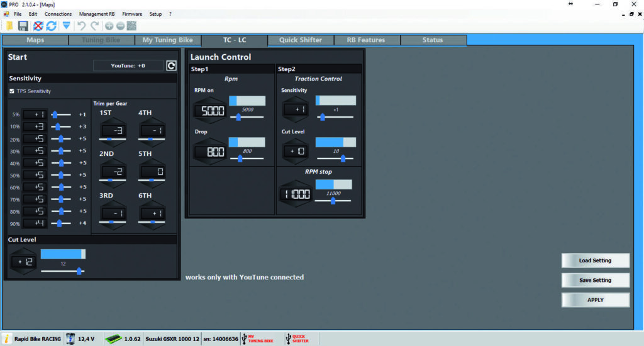Click the Save Setting button
Viewport: 644px width, 346px height.
595,280
